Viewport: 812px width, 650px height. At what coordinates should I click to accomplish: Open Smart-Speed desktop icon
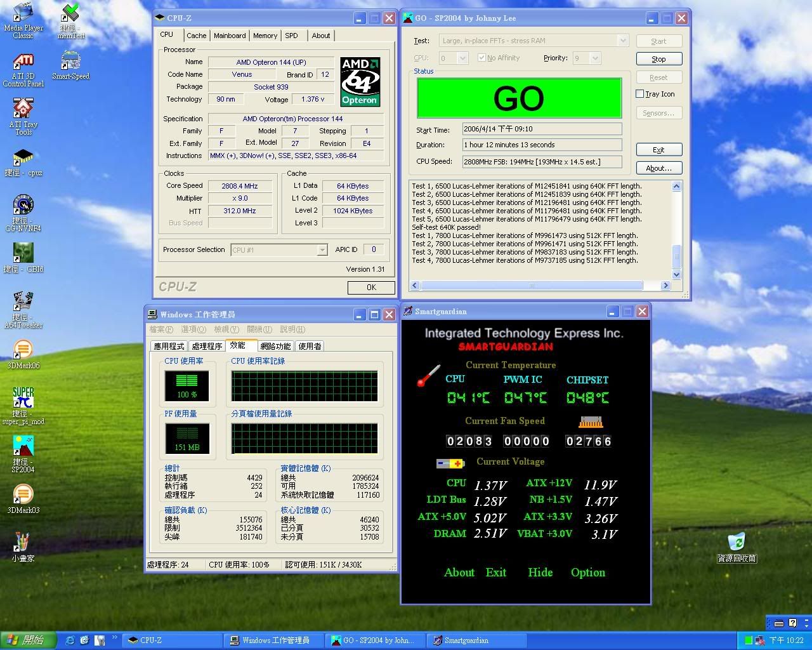[70, 61]
